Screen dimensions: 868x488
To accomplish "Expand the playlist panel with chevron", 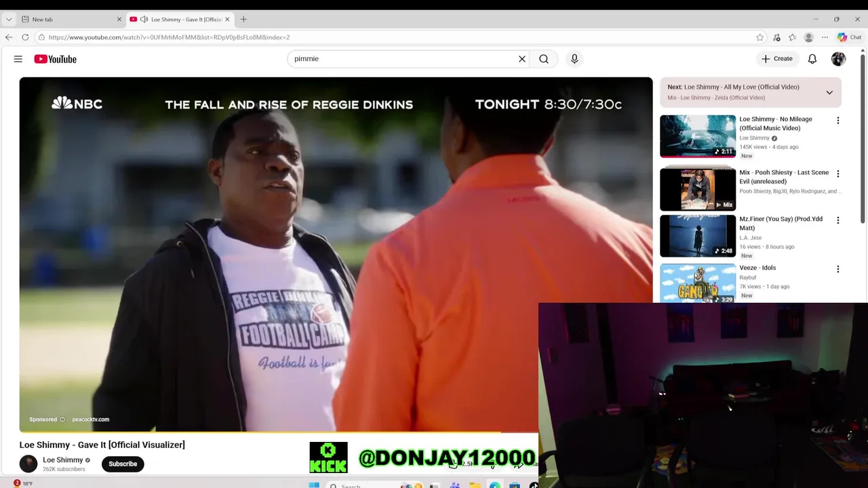I will tap(829, 92).
